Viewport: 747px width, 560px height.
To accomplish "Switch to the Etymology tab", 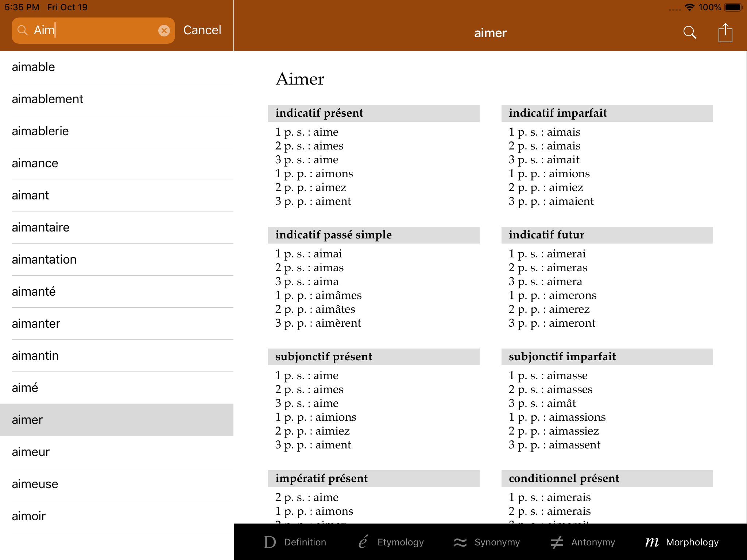I will click(x=391, y=542).
